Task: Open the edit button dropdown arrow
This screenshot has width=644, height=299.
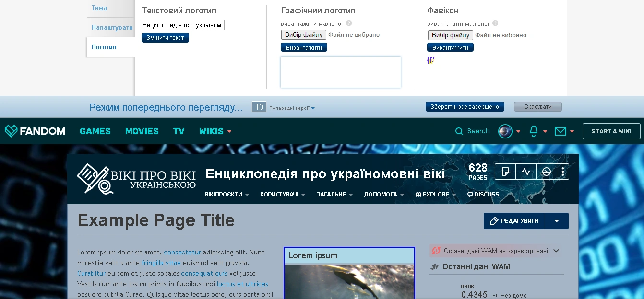Action: (557, 221)
